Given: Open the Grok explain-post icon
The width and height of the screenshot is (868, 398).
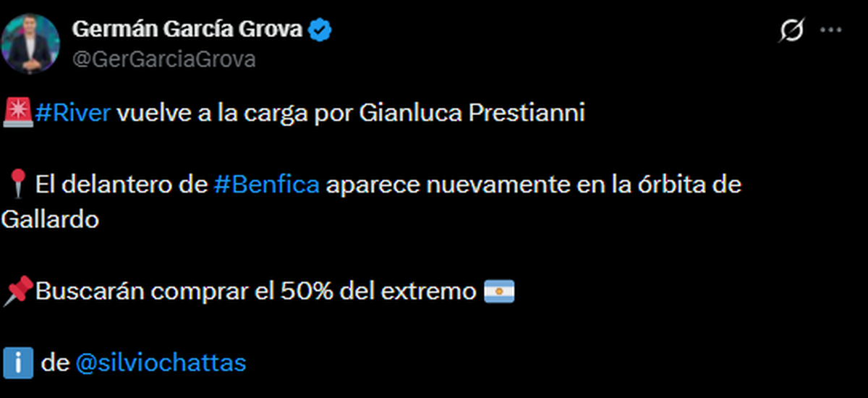Looking at the screenshot, I should click(x=791, y=30).
